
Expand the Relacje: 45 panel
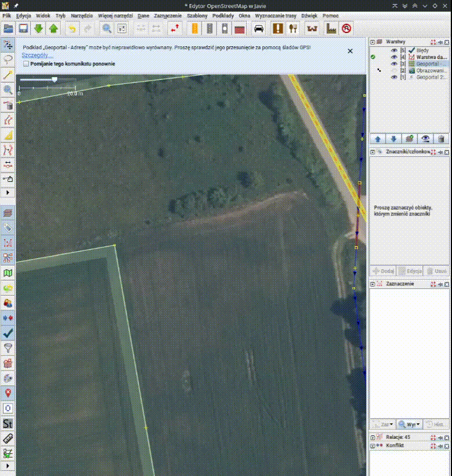point(373,437)
